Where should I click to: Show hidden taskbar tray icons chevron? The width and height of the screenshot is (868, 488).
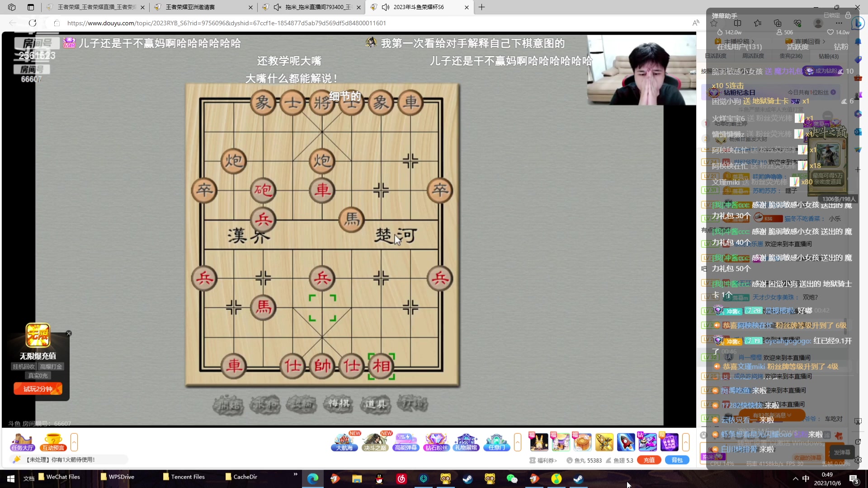pos(795,479)
